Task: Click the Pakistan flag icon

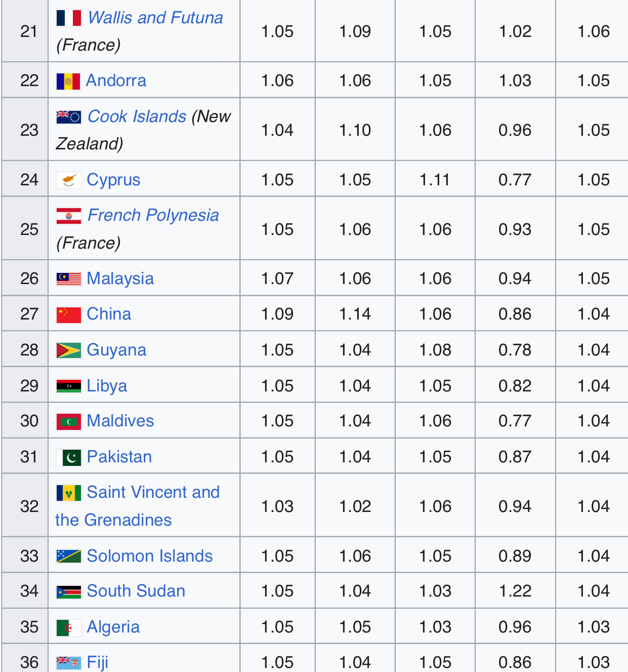Action: [68, 457]
